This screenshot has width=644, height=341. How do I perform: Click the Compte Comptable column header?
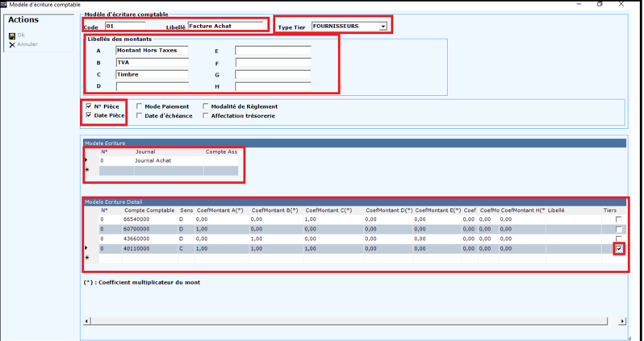tap(149, 210)
